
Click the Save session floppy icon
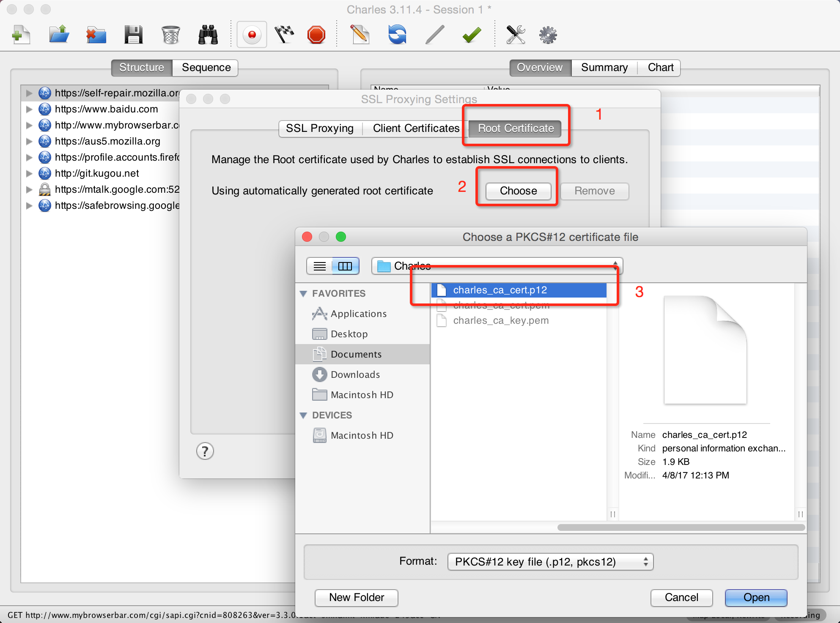(133, 35)
